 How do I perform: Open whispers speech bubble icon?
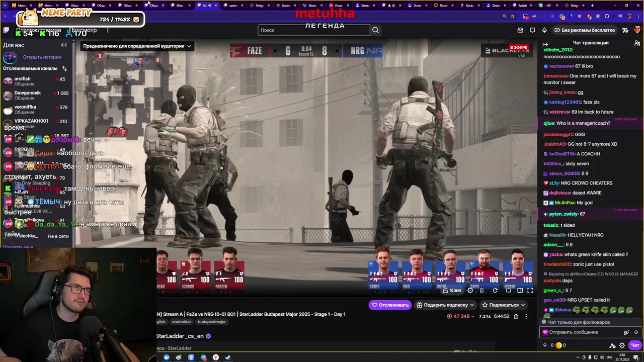pyautogui.click(x=532, y=30)
